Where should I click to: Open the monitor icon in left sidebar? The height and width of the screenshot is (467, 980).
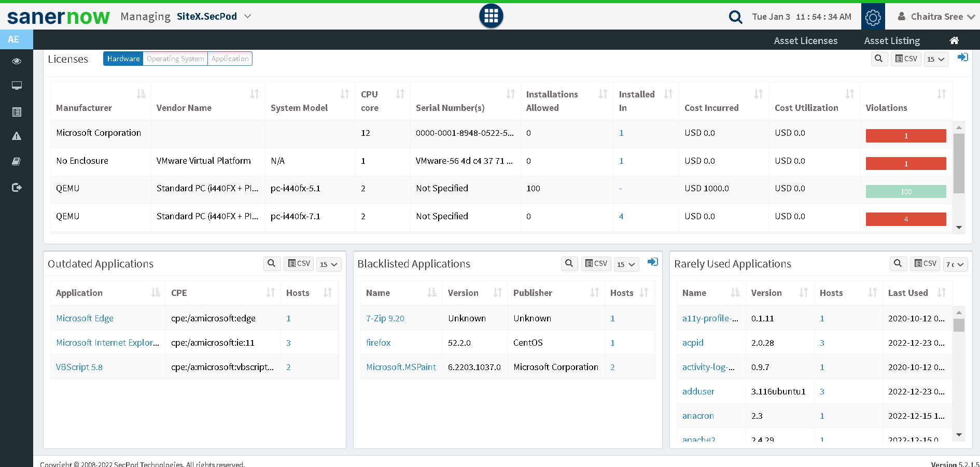[x=17, y=86]
